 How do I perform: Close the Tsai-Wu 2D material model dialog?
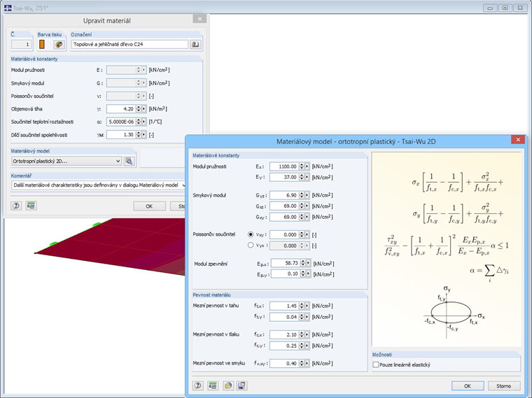pyautogui.click(x=518, y=140)
